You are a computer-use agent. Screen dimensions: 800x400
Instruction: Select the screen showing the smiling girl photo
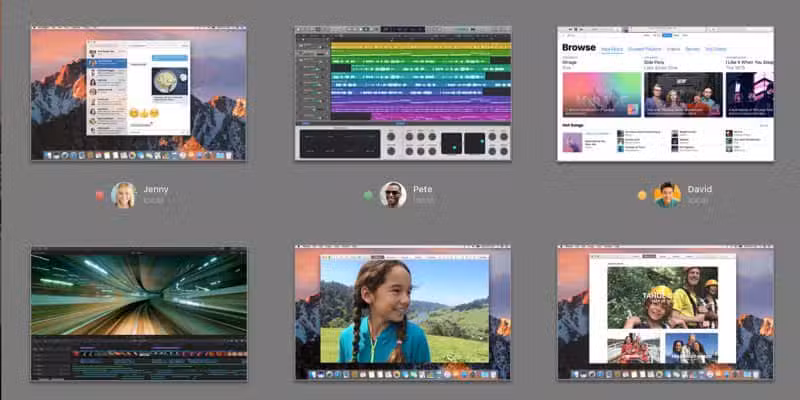click(x=402, y=313)
